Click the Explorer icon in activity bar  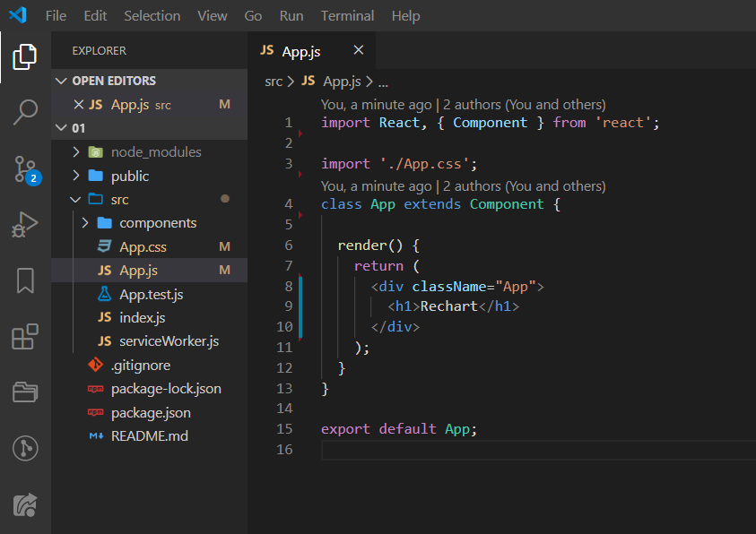(25, 56)
